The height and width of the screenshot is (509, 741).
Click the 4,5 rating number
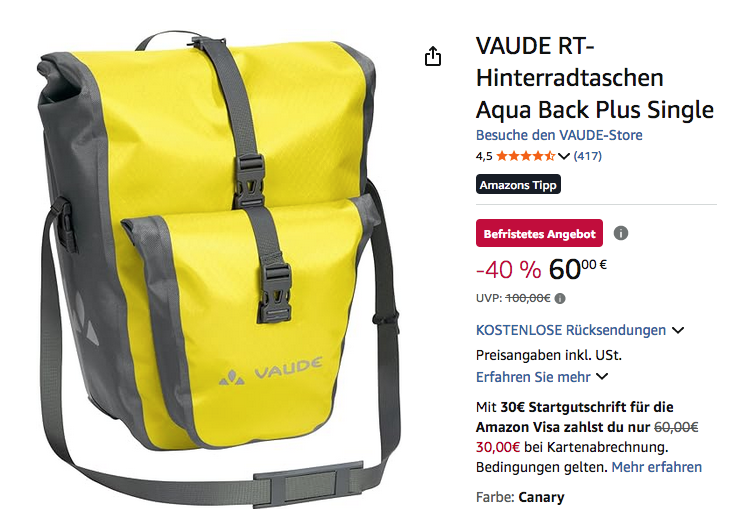(x=484, y=156)
